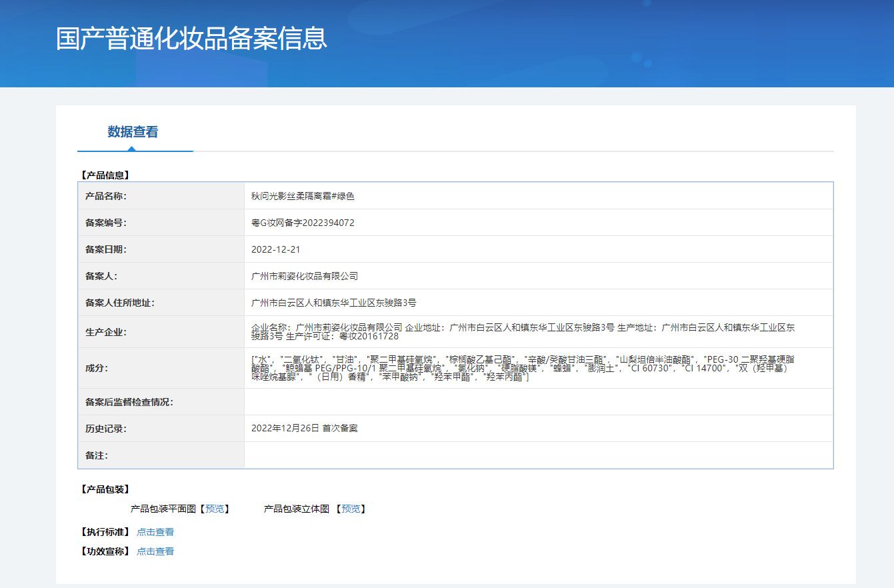Click 点击查看 beside 执行标准

(x=155, y=532)
